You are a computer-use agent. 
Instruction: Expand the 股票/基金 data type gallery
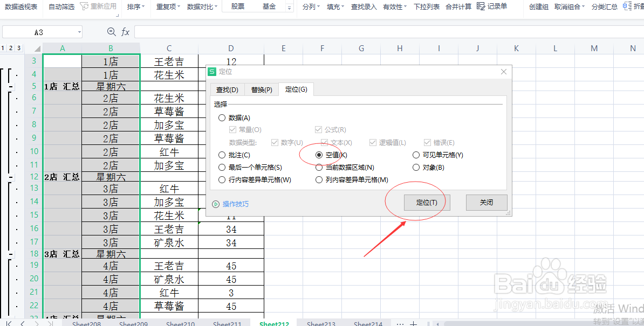point(289,8)
